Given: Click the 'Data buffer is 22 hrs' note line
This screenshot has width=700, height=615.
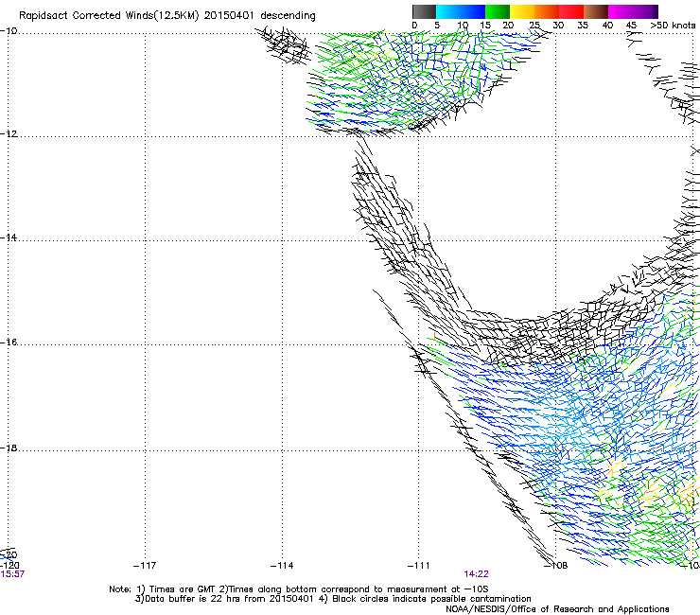Looking at the screenshot, I should (x=333, y=599).
